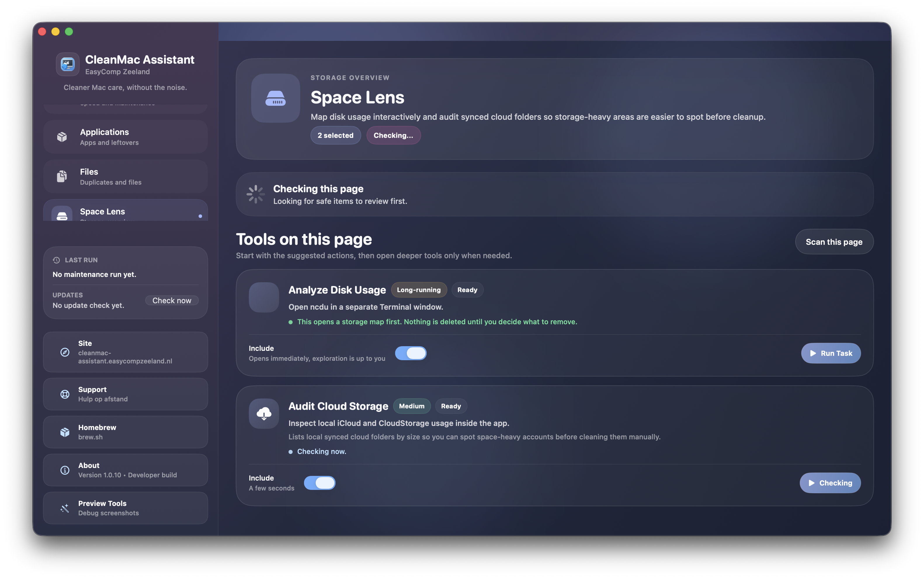Click the Preview Tools wand icon
924x579 pixels.
[65, 508]
